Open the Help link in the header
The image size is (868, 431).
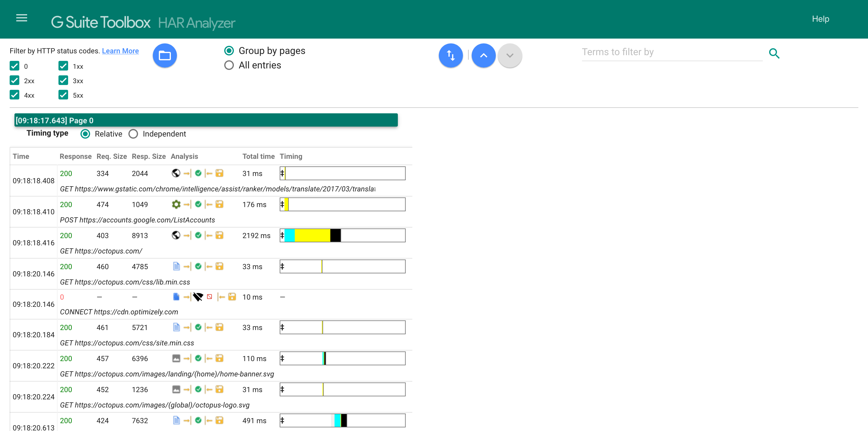click(x=820, y=19)
